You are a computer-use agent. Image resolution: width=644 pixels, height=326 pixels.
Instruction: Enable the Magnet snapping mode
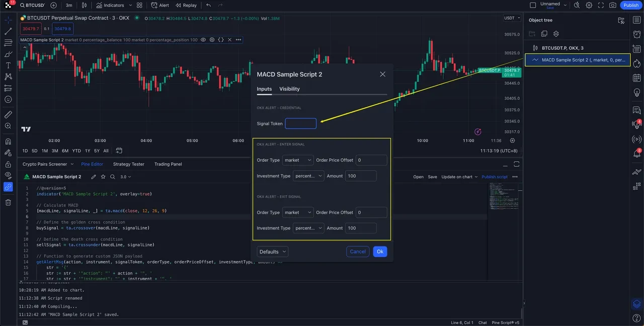(8, 141)
